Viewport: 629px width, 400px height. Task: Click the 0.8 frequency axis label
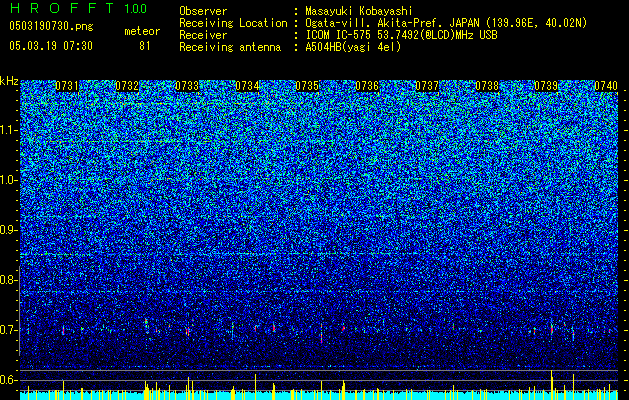tap(9, 280)
